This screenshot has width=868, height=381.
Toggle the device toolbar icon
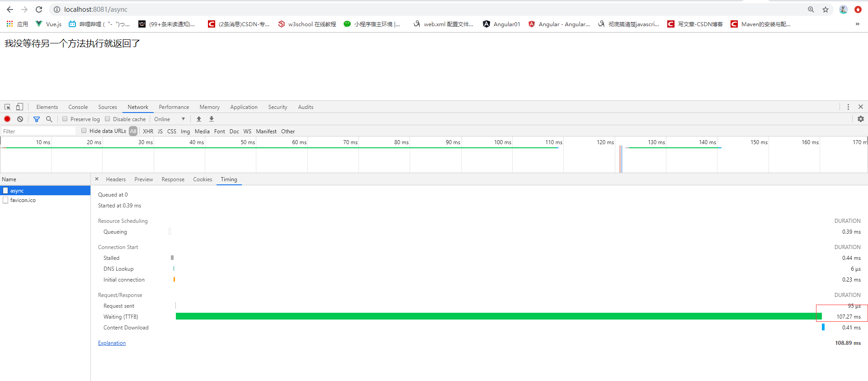click(19, 107)
